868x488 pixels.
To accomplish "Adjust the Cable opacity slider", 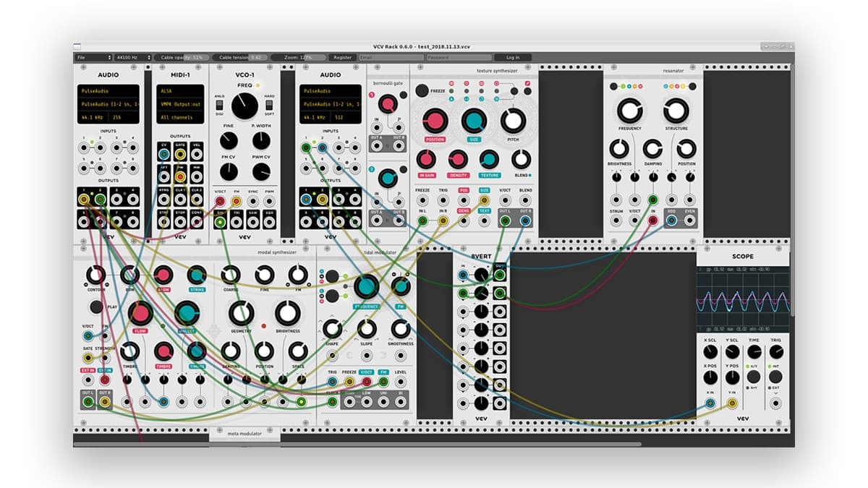I will point(182,56).
